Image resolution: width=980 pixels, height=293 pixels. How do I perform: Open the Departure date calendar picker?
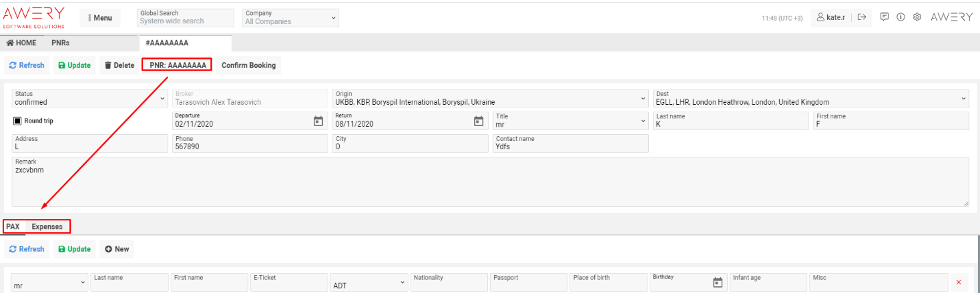pos(318,121)
